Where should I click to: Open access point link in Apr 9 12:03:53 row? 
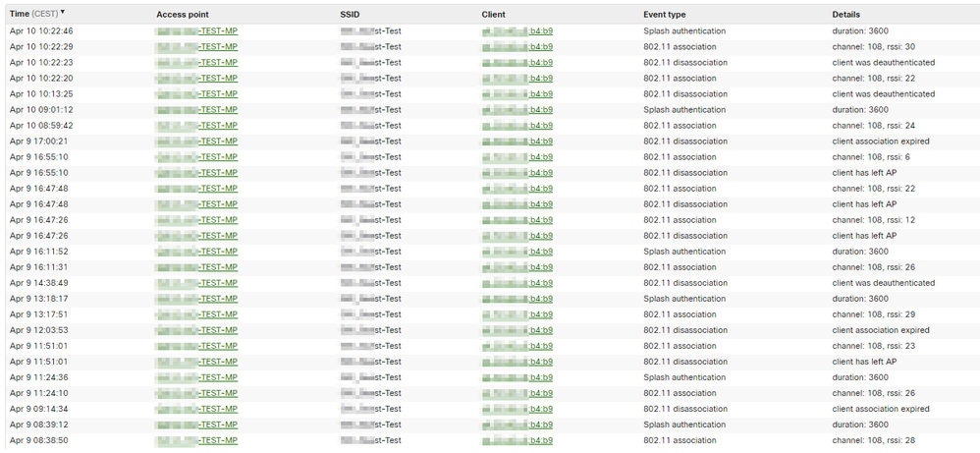tap(196, 330)
